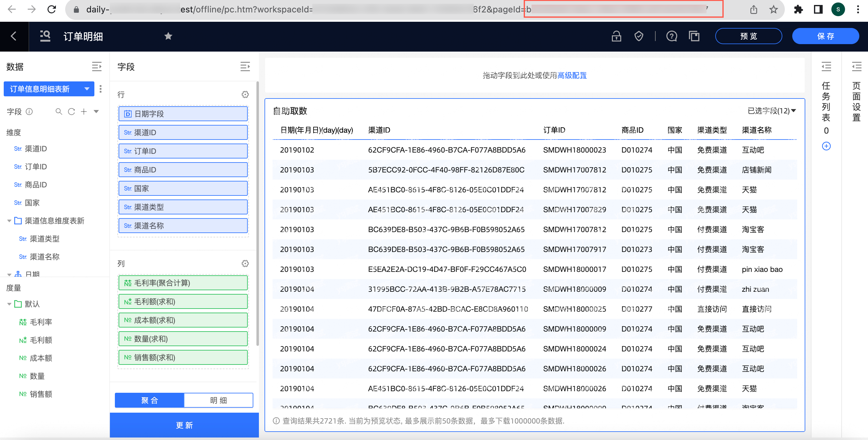Open the browser share icon

[x=754, y=9]
